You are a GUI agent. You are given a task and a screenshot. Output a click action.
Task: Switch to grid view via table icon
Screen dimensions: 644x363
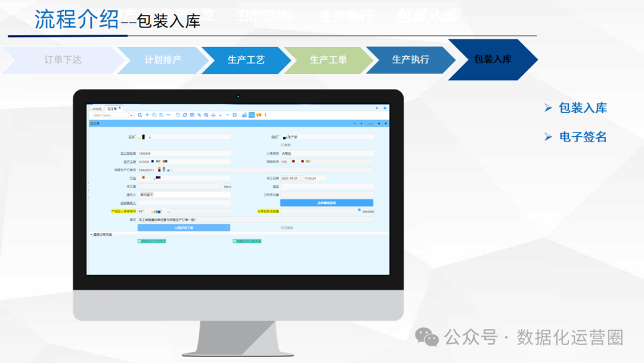click(192, 115)
